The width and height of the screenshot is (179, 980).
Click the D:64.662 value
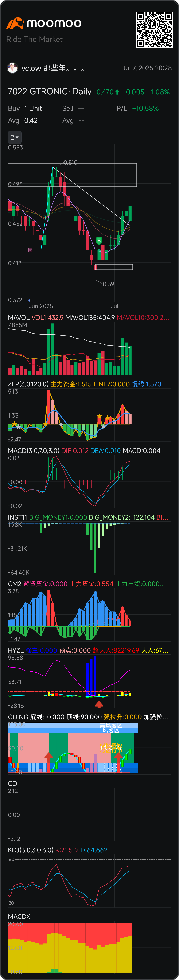[x=94, y=850]
